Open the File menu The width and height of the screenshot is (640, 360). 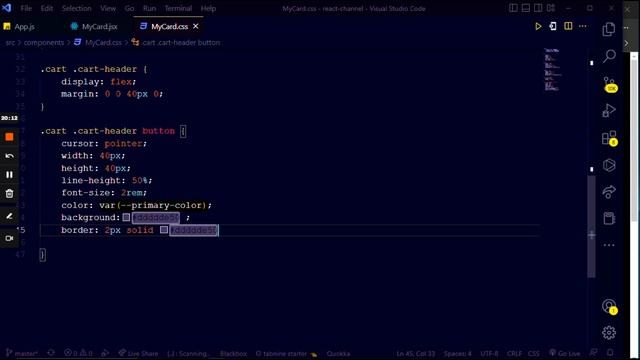26,8
